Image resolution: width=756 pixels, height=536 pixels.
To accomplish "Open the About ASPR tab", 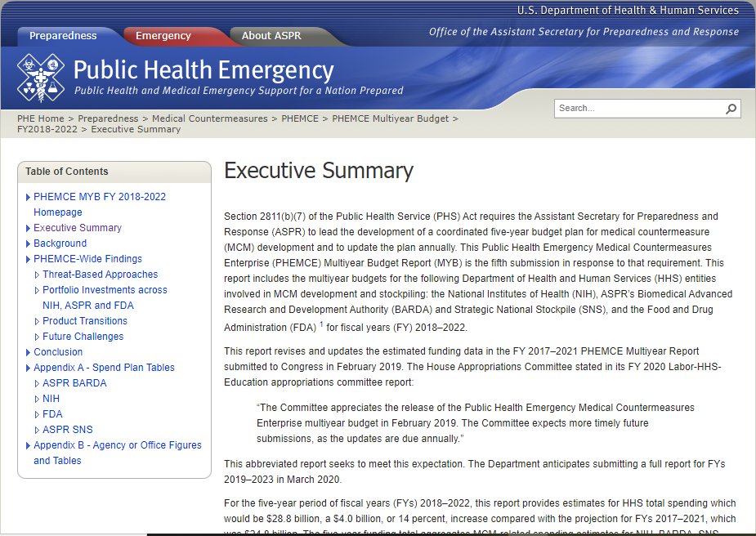I will click(x=271, y=36).
